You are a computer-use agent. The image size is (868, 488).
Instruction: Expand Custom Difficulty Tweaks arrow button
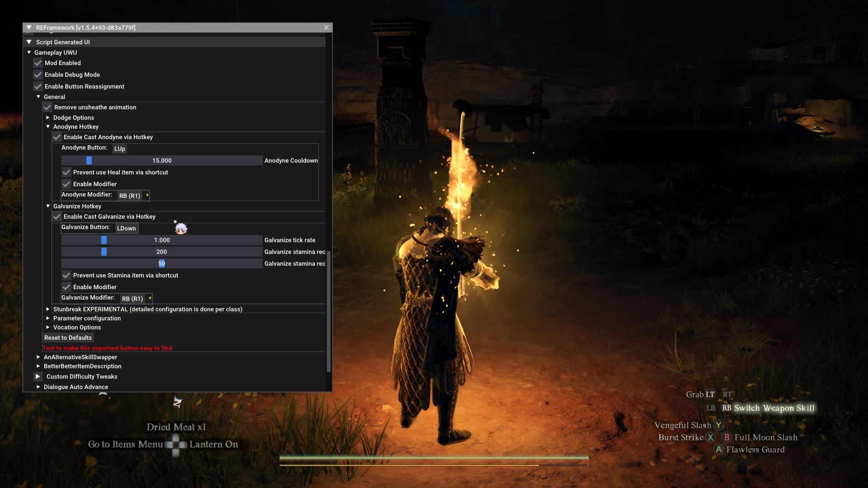tap(38, 376)
